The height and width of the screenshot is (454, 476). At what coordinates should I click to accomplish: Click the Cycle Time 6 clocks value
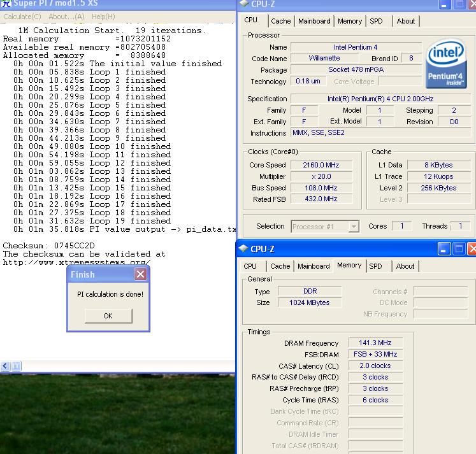[x=375, y=400]
